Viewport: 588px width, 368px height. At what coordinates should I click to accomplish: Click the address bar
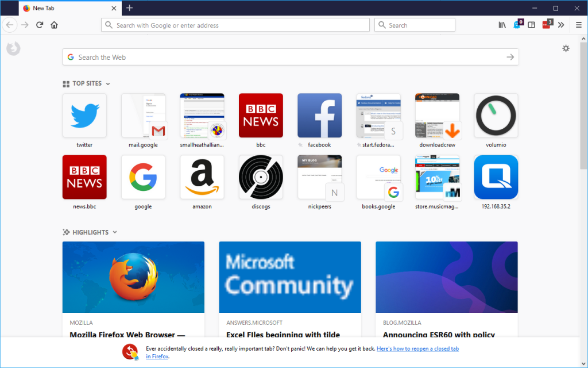235,25
